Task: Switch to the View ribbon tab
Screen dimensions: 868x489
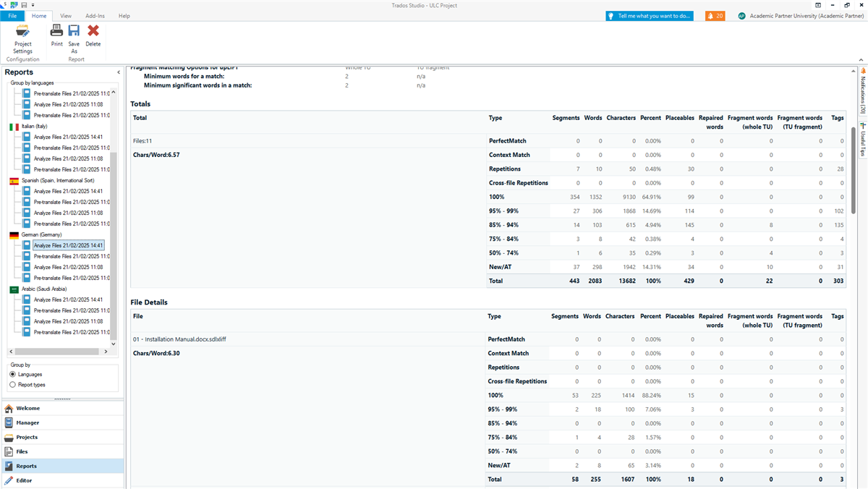Action: click(x=66, y=15)
